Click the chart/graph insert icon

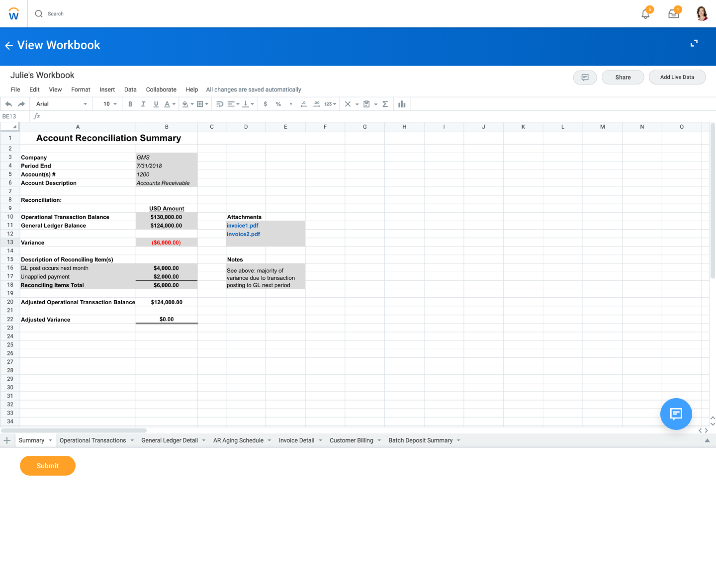point(401,104)
